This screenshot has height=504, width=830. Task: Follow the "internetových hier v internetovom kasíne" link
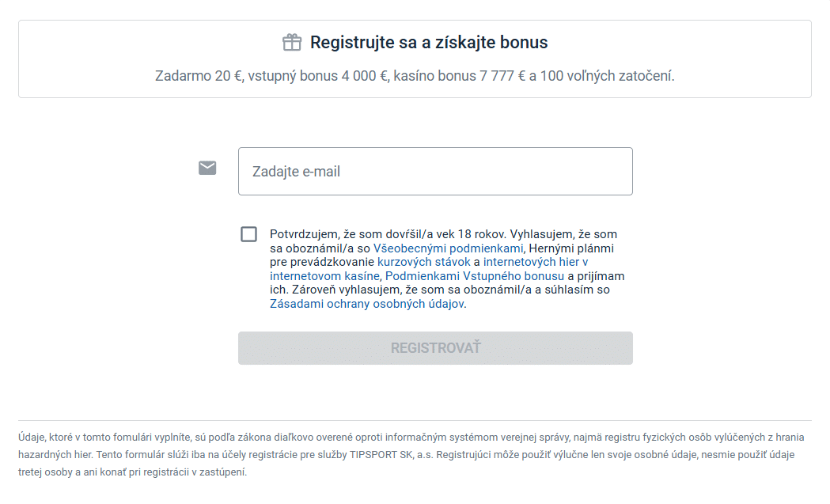click(535, 262)
